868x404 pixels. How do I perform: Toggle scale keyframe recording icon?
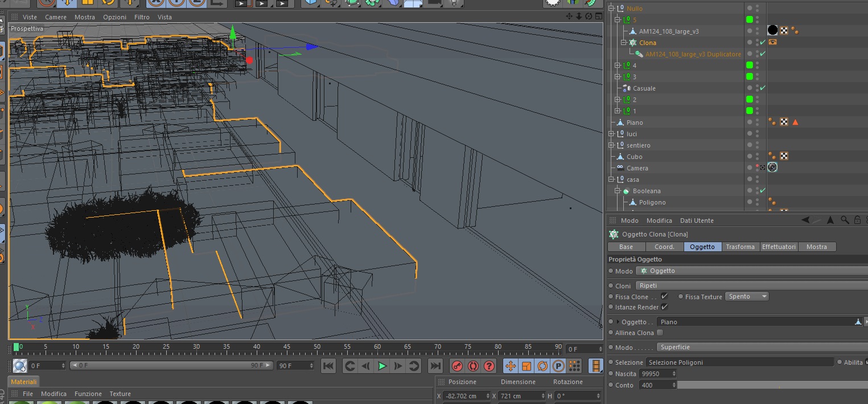point(526,366)
